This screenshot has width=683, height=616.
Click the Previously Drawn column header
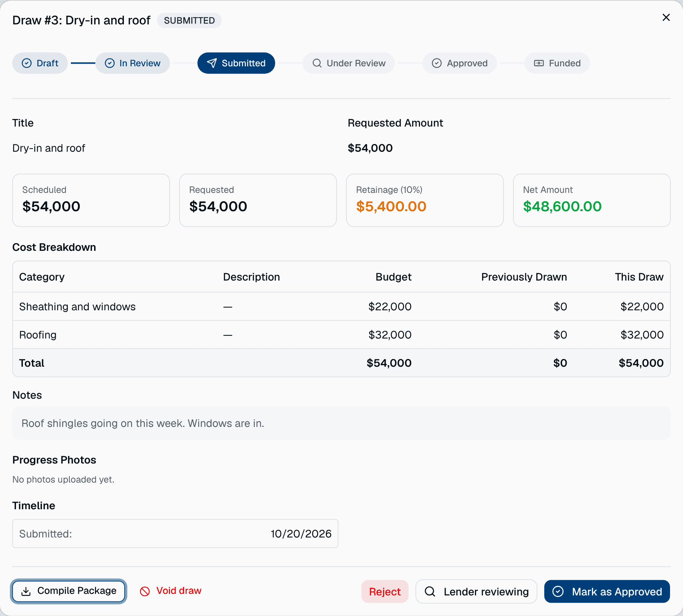524,277
